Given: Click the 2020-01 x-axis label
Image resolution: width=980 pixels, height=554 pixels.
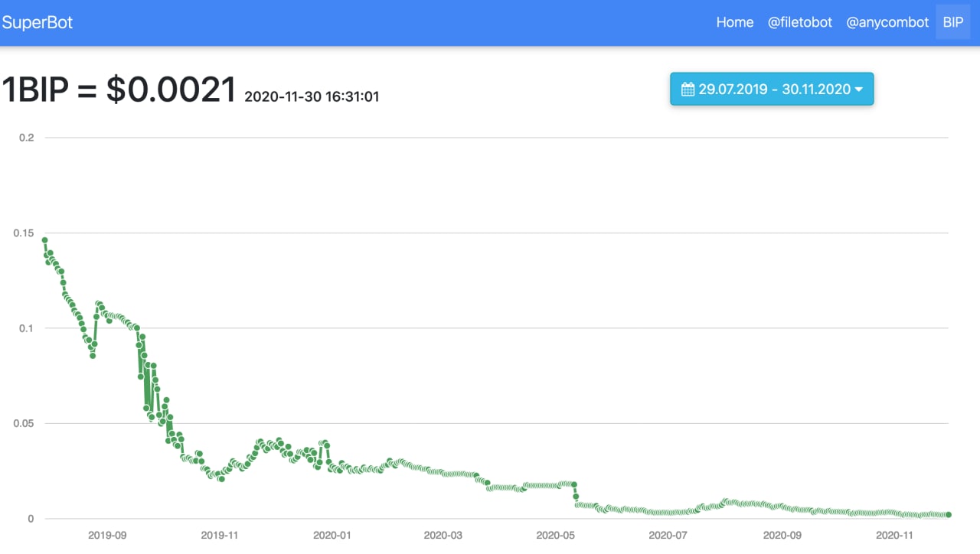Looking at the screenshot, I should pyautogui.click(x=332, y=535).
